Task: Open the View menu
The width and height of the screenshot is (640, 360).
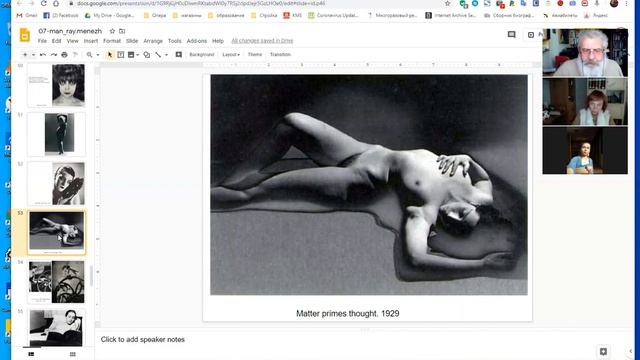Action: pyautogui.click(x=72, y=41)
